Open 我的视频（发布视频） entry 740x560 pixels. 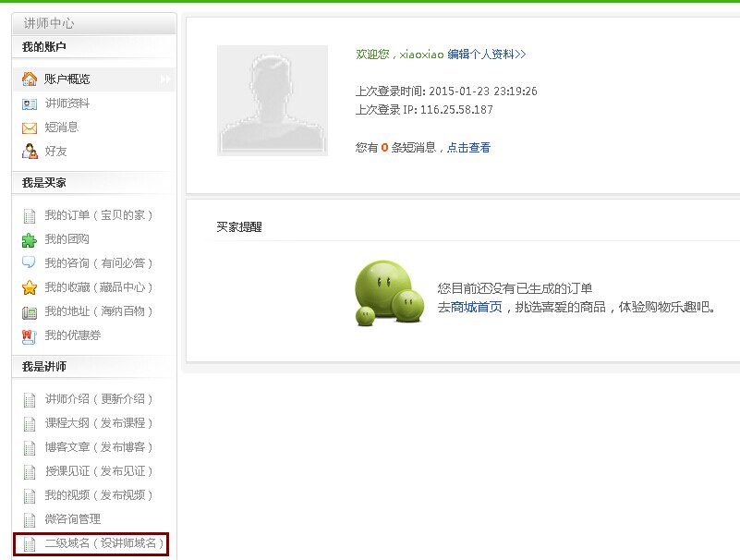(99, 495)
